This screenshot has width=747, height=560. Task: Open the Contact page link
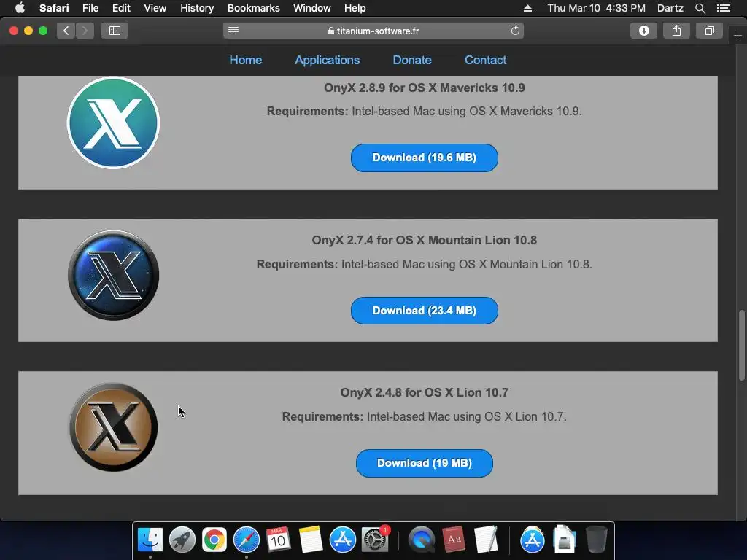click(485, 60)
